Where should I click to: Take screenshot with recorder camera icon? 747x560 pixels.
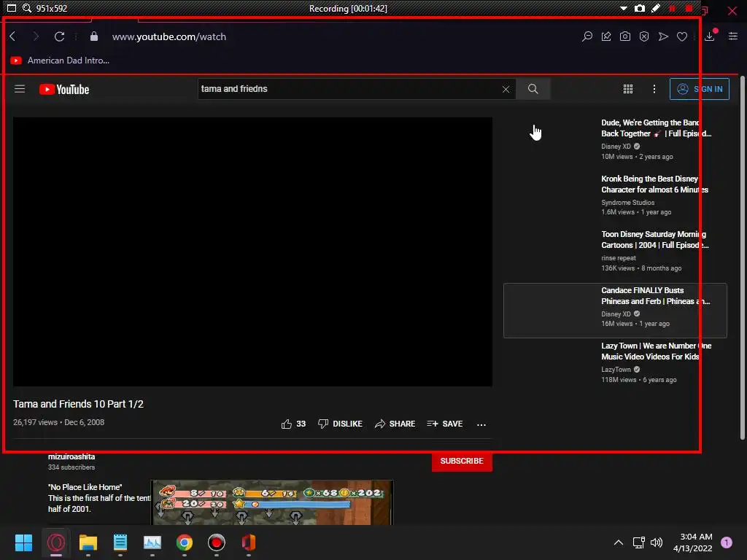click(639, 9)
